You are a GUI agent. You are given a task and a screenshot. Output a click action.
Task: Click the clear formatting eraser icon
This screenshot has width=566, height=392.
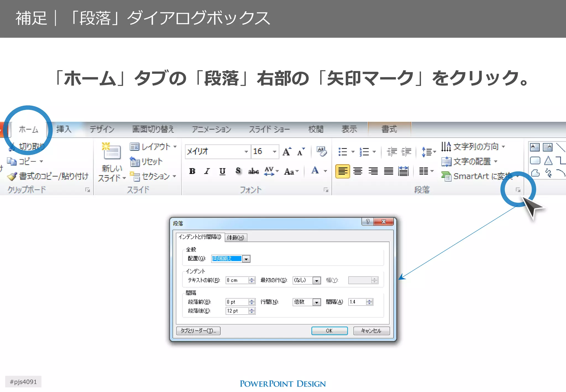pyautogui.click(x=321, y=151)
